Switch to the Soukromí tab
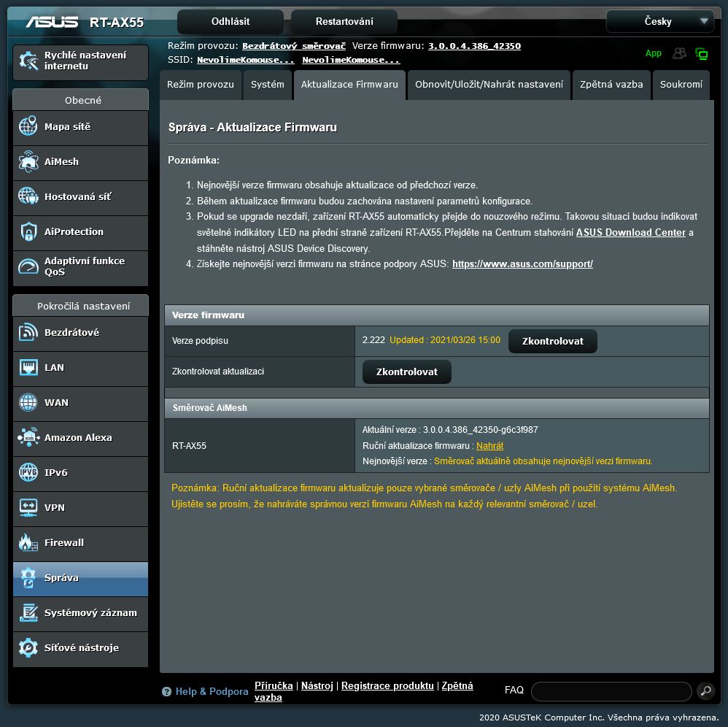Image resolution: width=728 pixels, height=727 pixels. (x=681, y=85)
